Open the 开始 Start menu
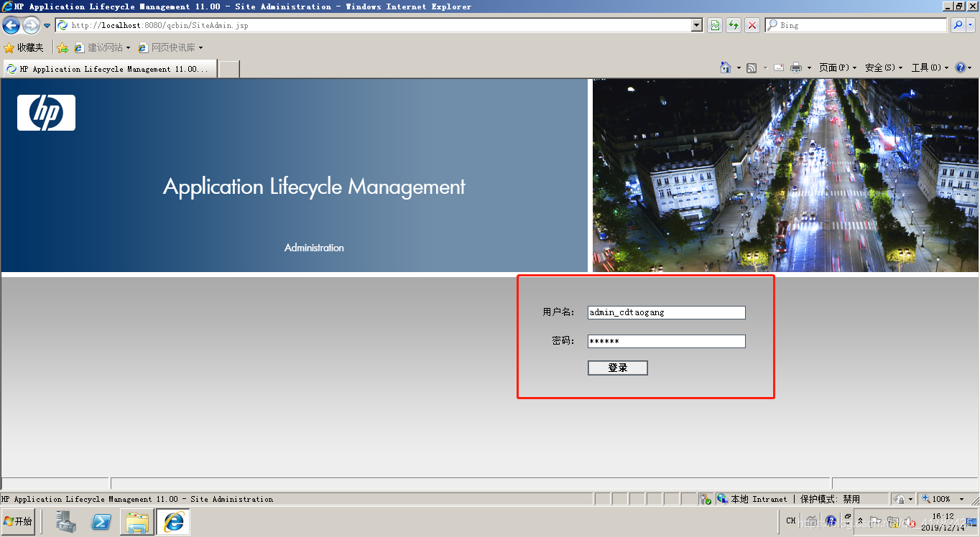This screenshot has height=537, width=980. pyautogui.click(x=18, y=521)
